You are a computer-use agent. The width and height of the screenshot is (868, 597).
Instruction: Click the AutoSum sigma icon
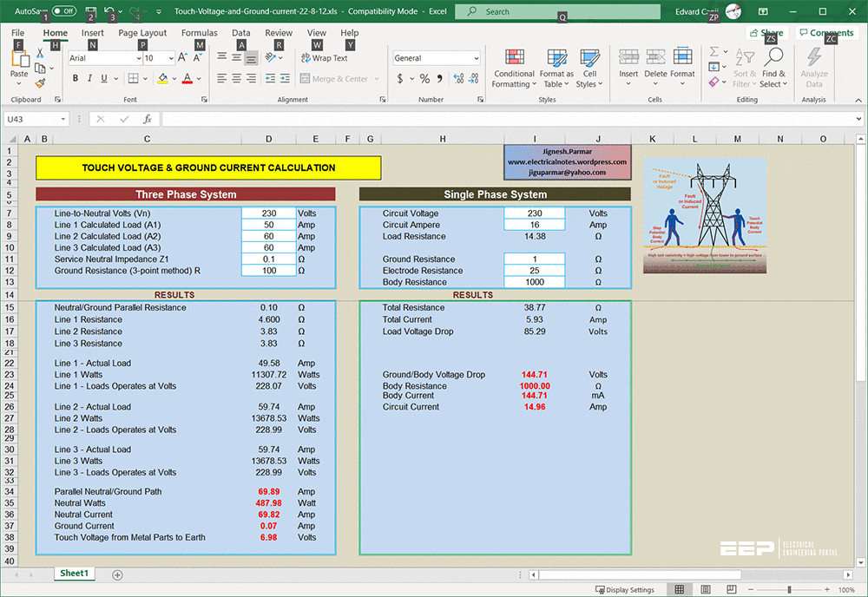[x=714, y=52]
